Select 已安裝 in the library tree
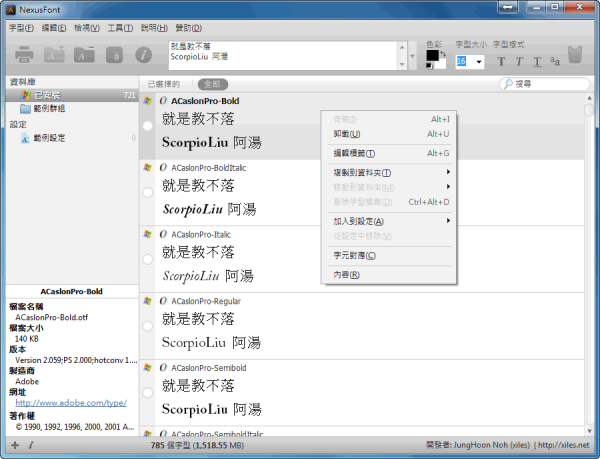 pos(72,95)
